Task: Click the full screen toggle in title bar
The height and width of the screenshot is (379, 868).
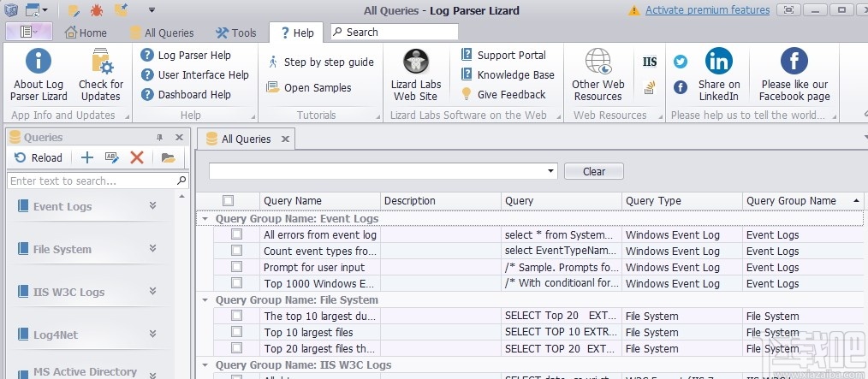Action: [x=789, y=10]
